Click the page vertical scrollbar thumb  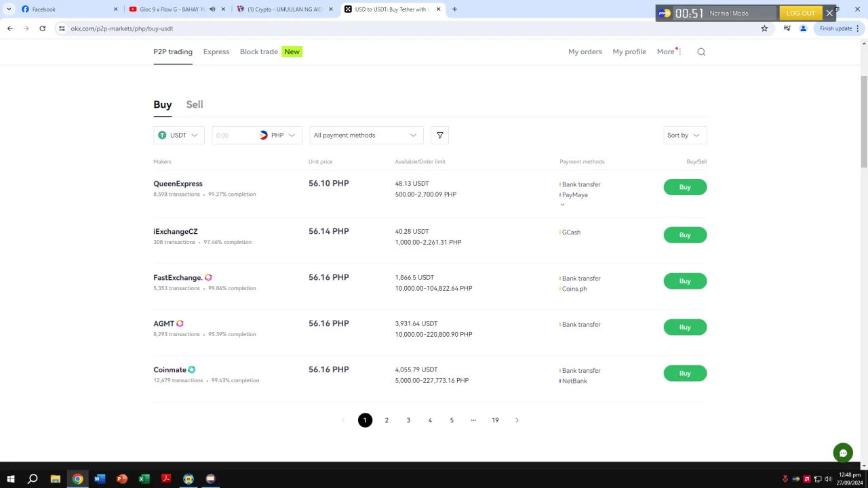[864, 122]
